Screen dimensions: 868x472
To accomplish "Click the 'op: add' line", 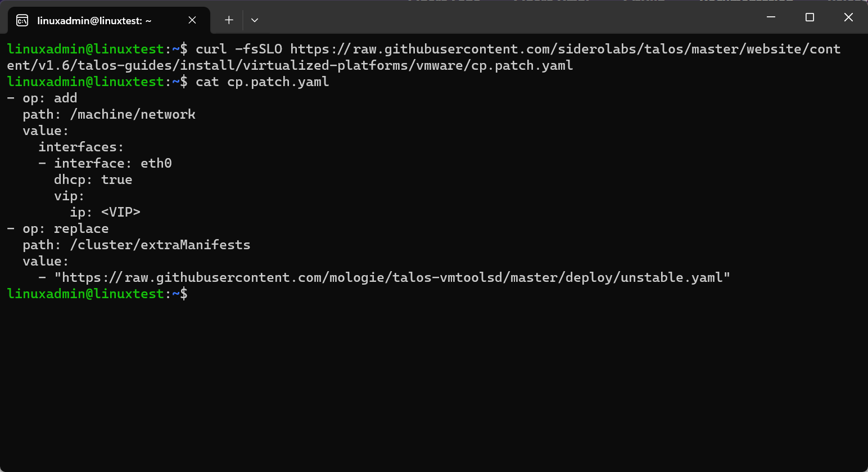I will point(49,98).
